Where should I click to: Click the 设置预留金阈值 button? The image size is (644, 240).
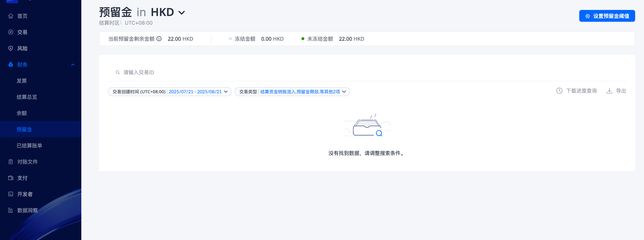pyautogui.click(x=607, y=16)
